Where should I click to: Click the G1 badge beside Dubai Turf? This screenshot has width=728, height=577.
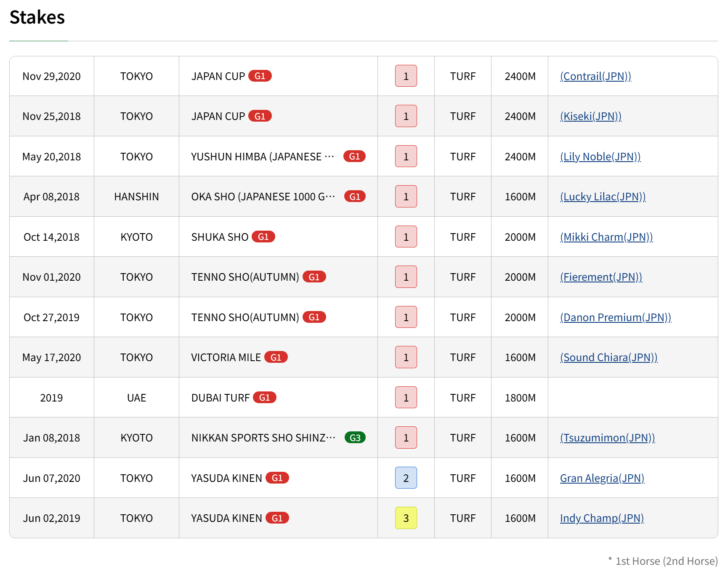[265, 397]
